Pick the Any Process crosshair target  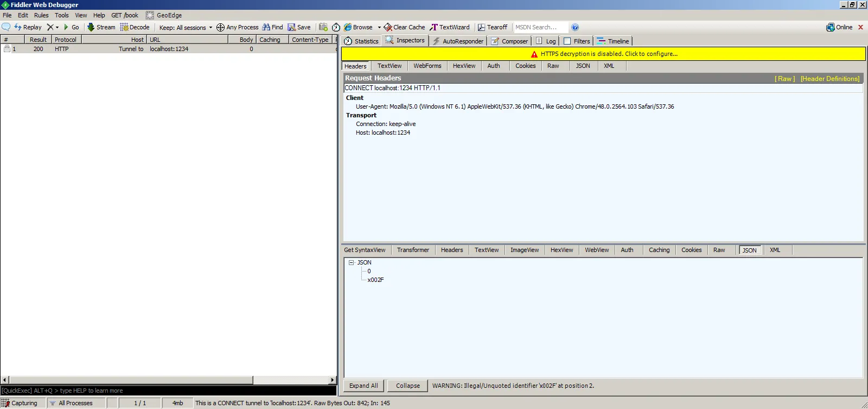[237, 27]
